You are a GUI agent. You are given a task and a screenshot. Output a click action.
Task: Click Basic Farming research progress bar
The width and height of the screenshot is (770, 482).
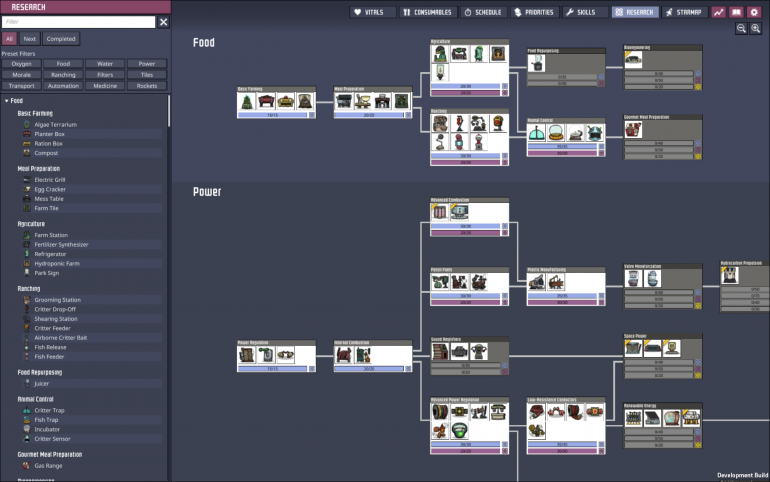[x=273, y=115]
